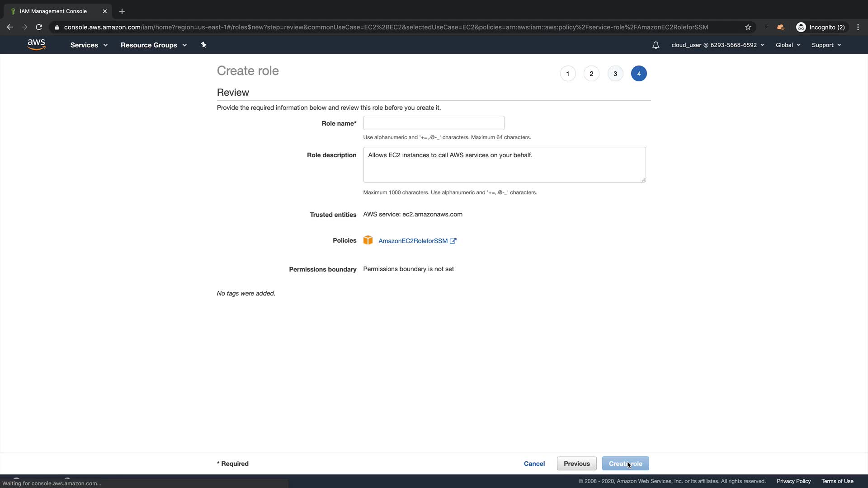Bookmark page with the star icon

tap(748, 27)
